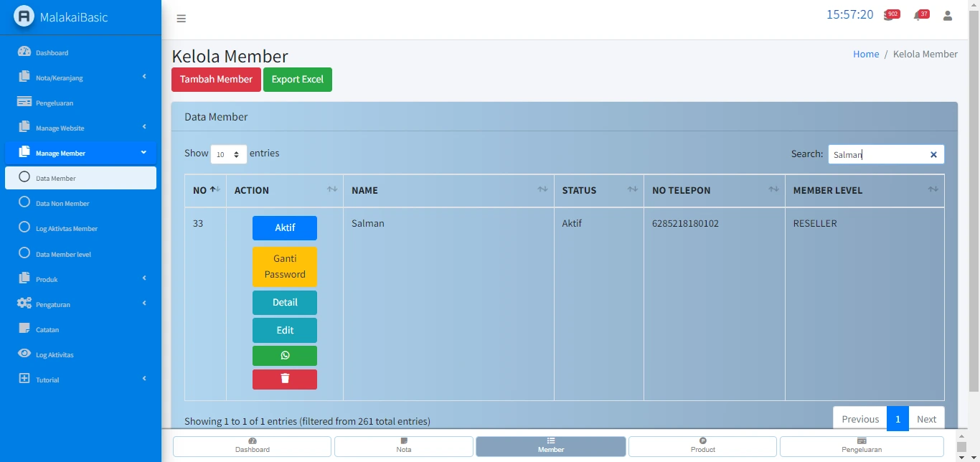This screenshot has width=980, height=462.
Task: Clear the search field with the X icon
Action: tap(933, 154)
